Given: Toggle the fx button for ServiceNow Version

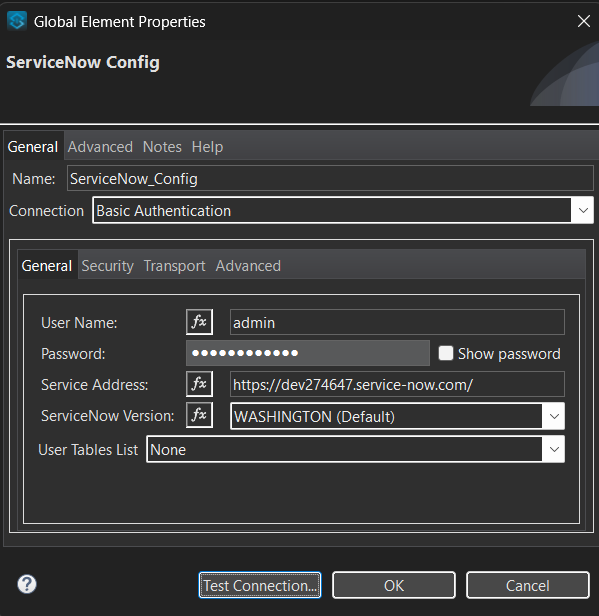Looking at the screenshot, I should pos(200,415).
